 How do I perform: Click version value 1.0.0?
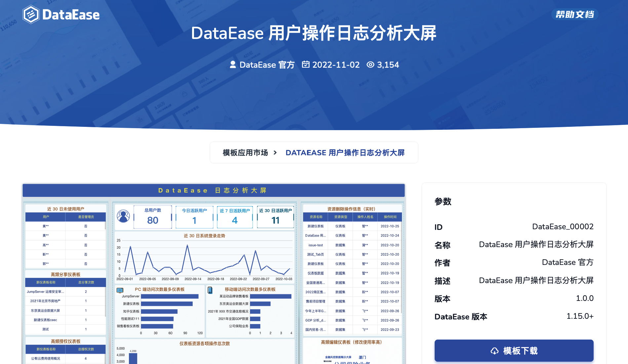pos(585,298)
